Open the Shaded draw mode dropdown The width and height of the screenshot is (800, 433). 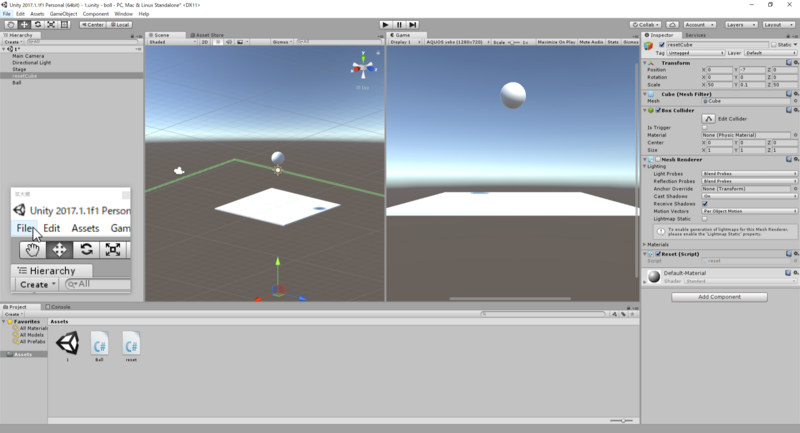(x=172, y=42)
